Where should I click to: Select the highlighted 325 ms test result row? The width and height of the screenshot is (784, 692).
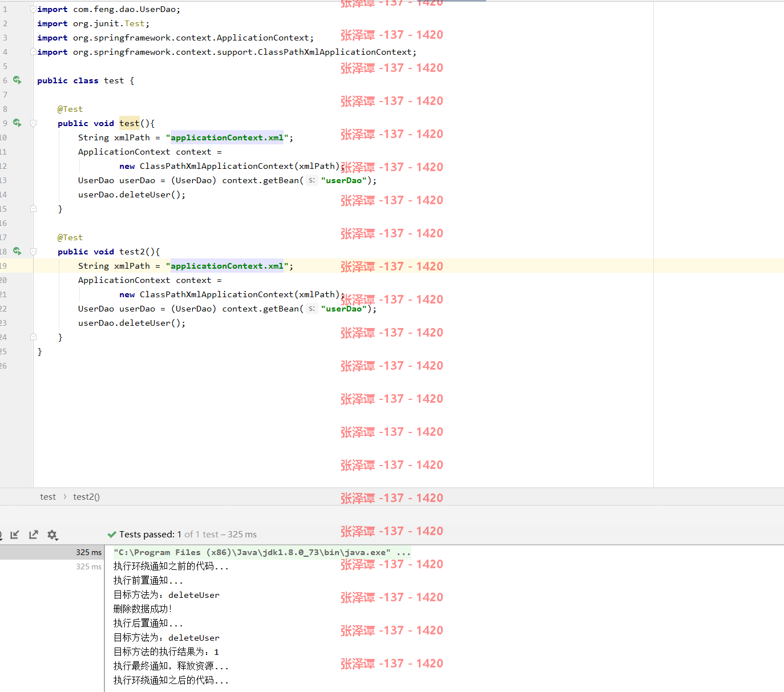click(52, 552)
